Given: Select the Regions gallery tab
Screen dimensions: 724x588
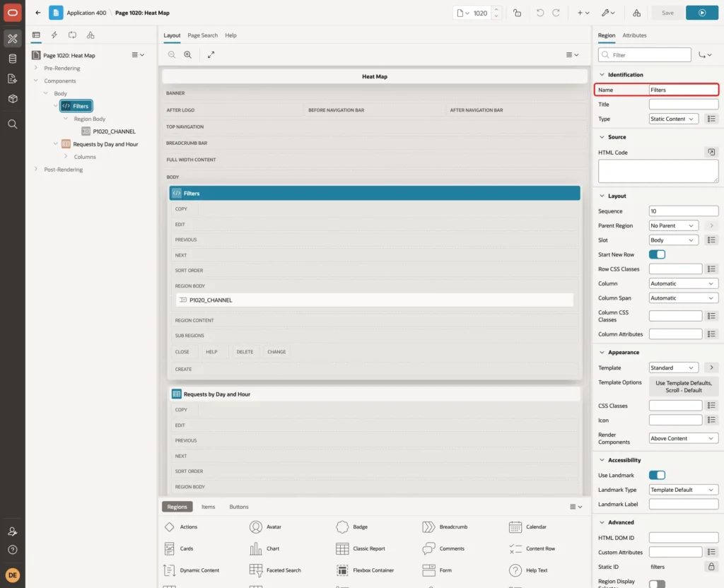Looking at the screenshot, I should point(177,506).
